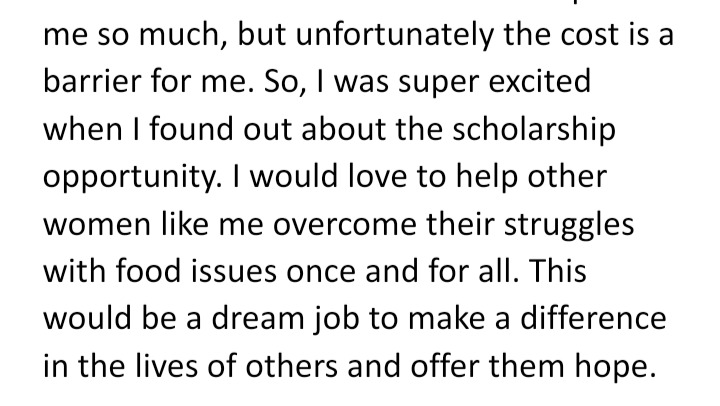Click on the word "excited"
Viewport: 720px width, 406px height.
click(x=540, y=81)
